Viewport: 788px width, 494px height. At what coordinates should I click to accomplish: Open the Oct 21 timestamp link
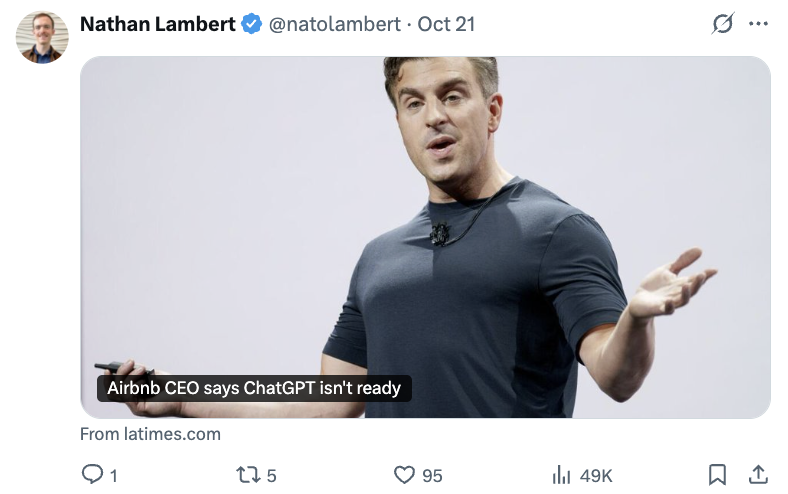click(446, 23)
